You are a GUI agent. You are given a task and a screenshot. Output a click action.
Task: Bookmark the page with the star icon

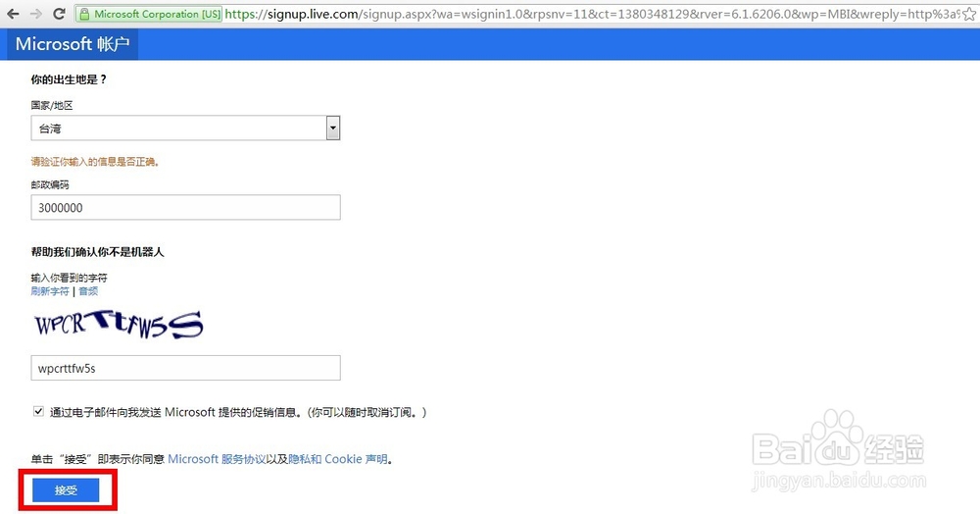click(x=969, y=14)
